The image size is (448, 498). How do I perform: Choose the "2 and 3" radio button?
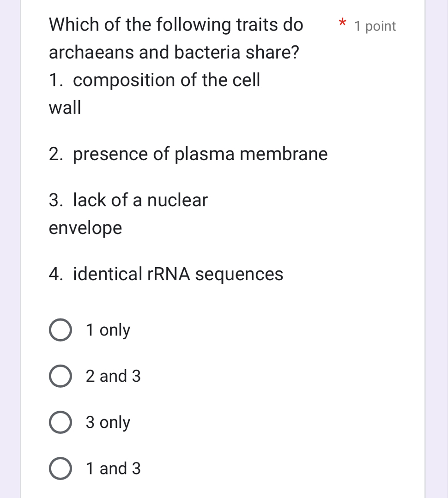[60, 377]
